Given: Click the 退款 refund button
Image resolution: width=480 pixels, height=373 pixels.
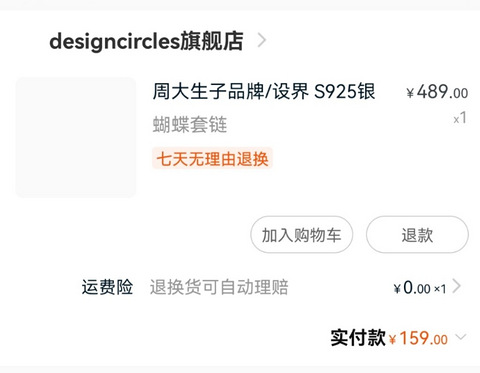Looking at the screenshot, I should [417, 235].
